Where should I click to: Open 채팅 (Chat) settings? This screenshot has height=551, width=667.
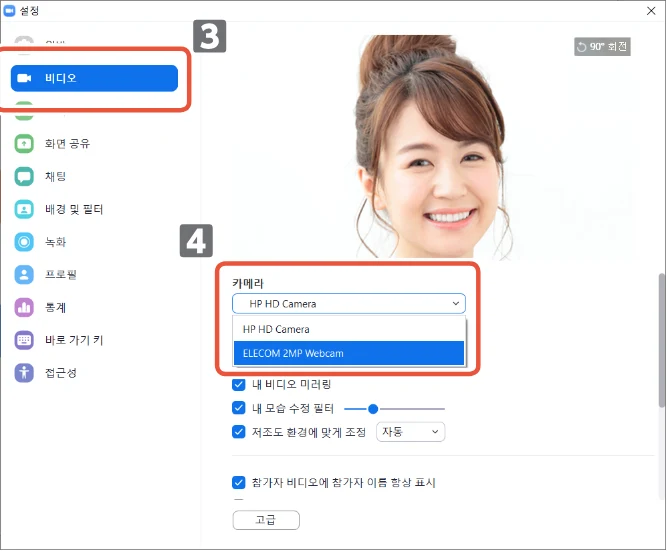55,177
